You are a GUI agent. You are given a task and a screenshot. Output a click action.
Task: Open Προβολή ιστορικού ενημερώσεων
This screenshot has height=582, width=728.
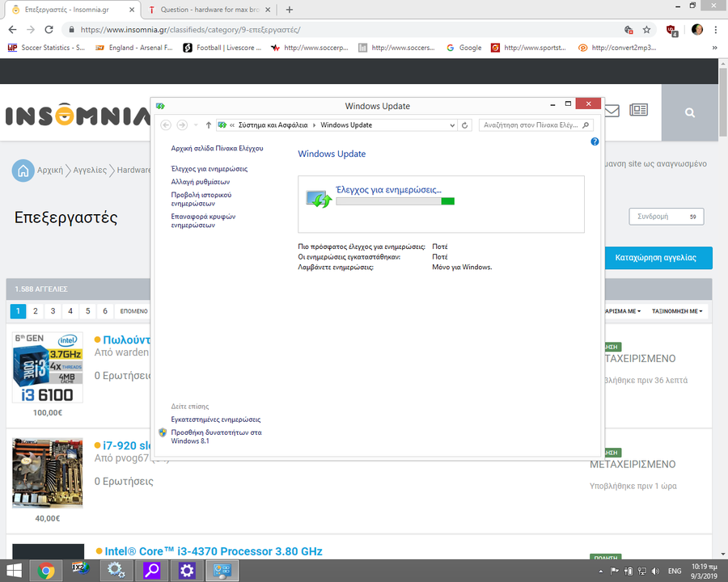coord(201,199)
